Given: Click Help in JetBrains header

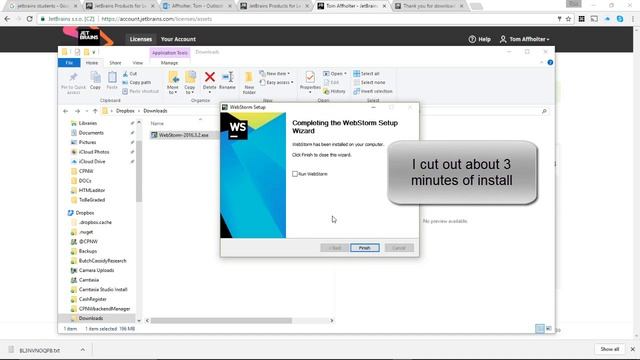Looking at the screenshot, I should coord(480,39).
